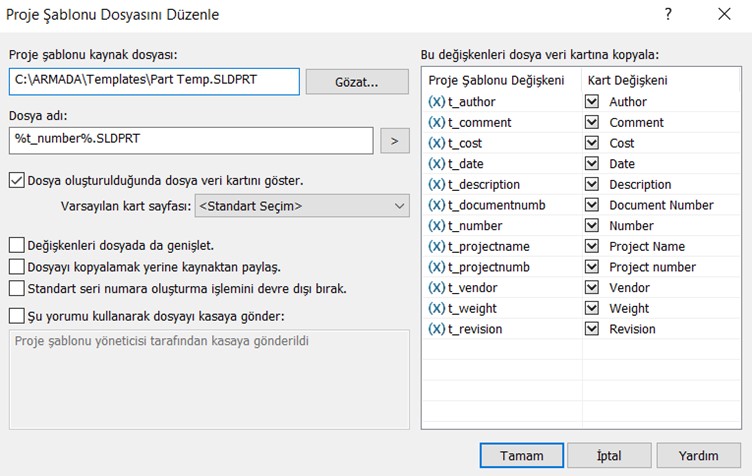Enable 'Dosyayı kopyalamak yerine kaynaktan paylaş' option
This screenshot has height=476, width=752.
(16, 266)
